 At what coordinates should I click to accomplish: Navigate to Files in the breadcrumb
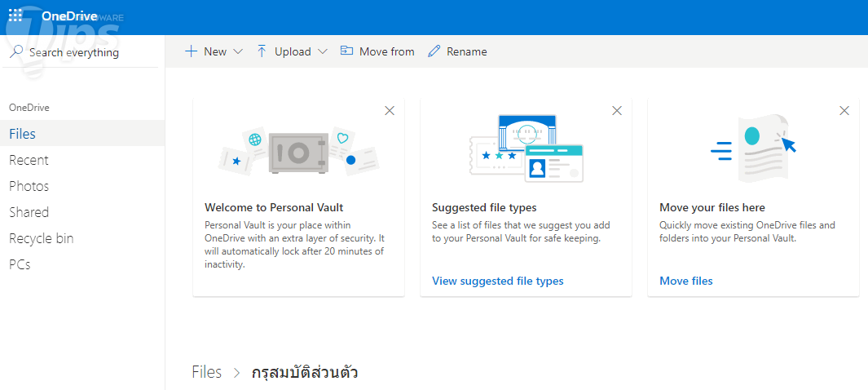point(206,372)
